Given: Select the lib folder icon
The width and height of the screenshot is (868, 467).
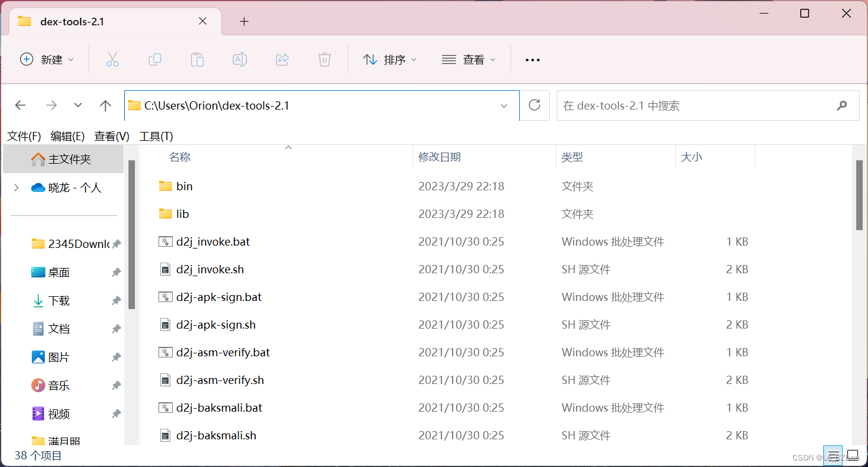Looking at the screenshot, I should click(166, 214).
